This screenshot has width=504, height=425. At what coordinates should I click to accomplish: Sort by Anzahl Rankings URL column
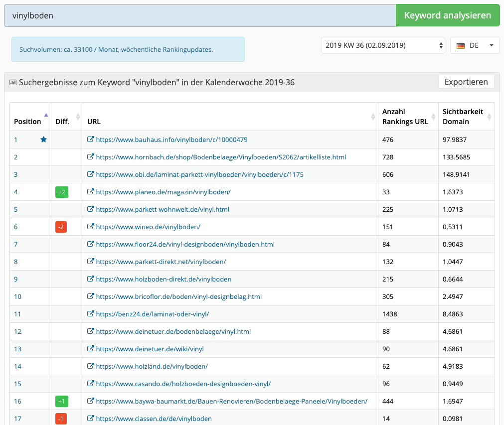coord(408,117)
